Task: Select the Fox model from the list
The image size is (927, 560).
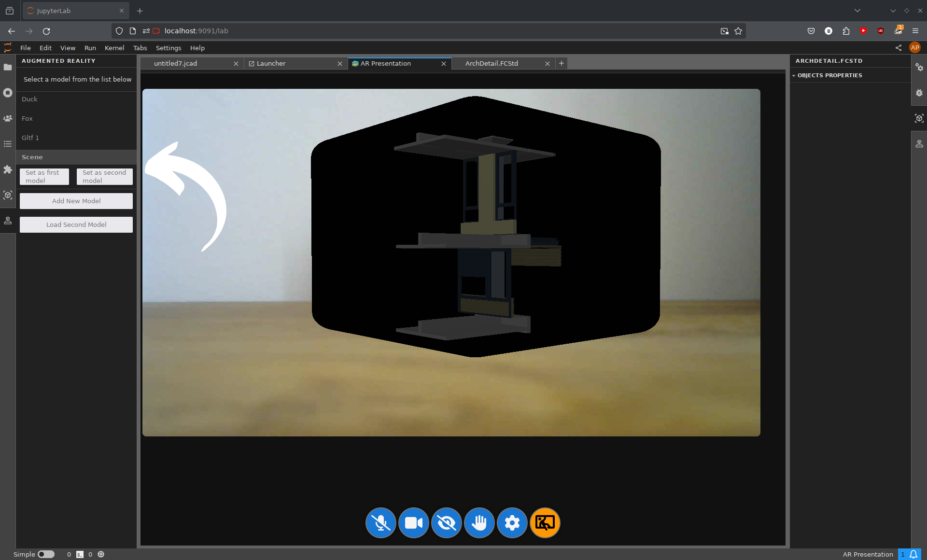Action: pos(28,118)
